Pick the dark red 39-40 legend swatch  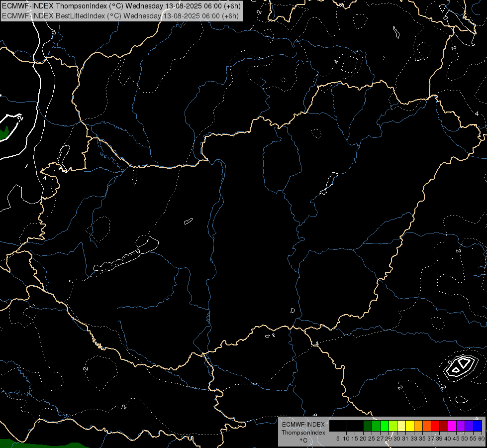(x=444, y=426)
